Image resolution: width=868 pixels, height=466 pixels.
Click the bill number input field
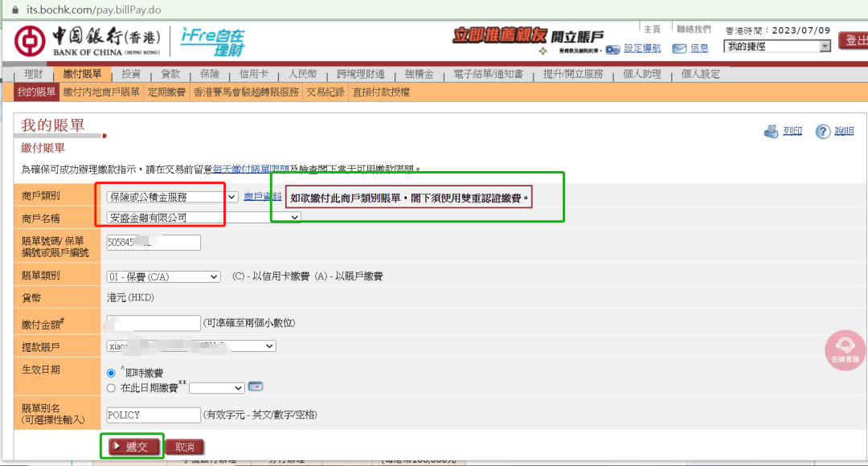(x=154, y=243)
